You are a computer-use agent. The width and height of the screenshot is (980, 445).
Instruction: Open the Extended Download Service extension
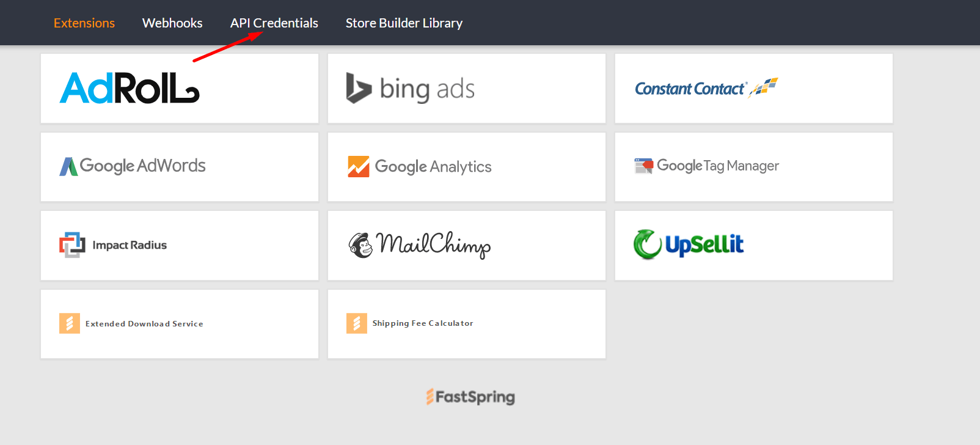[179, 323]
